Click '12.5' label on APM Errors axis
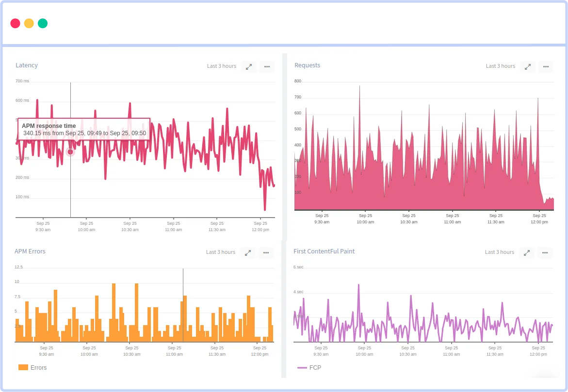568x392 pixels. [x=18, y=267]
